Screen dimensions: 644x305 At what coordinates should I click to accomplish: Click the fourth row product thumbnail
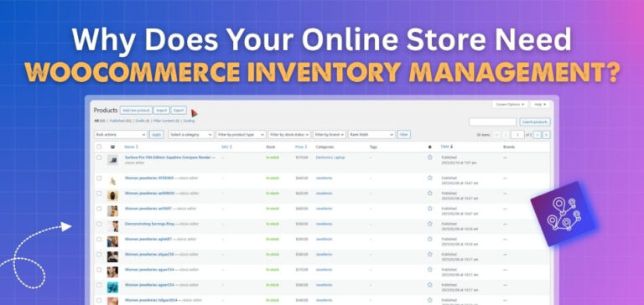tap(112, 211)
